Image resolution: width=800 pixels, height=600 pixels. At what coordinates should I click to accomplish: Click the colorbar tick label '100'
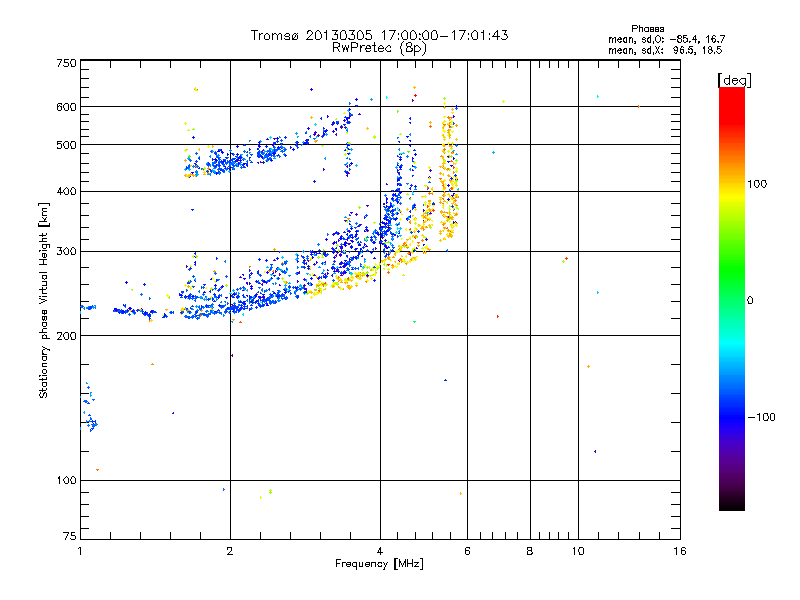[x=757, y=184]
